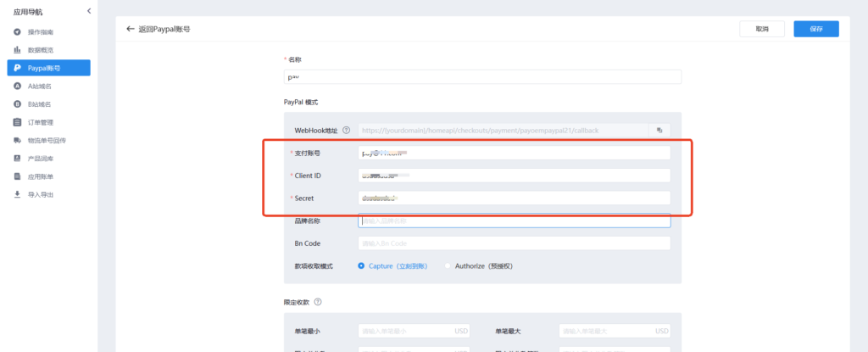Collapse the 应用导航 sidebar with the chevron
This screenshot has height=352, width=868.
click(89, 10)
